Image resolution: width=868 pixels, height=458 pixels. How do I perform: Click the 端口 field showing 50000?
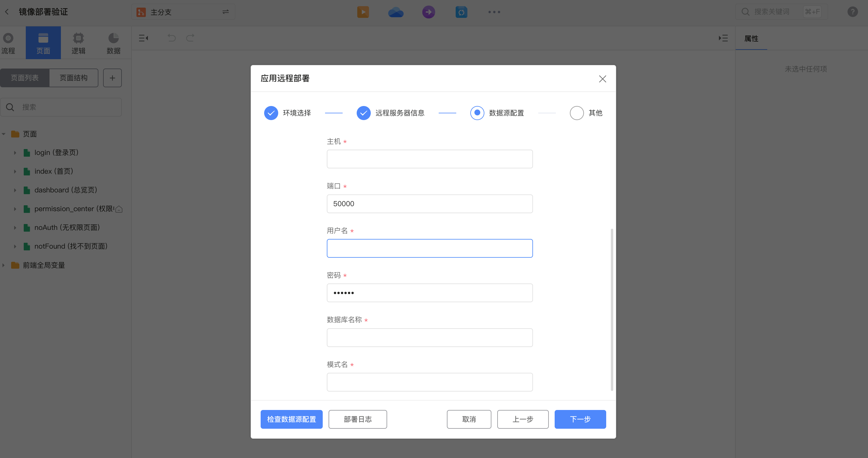click(430, 204)
